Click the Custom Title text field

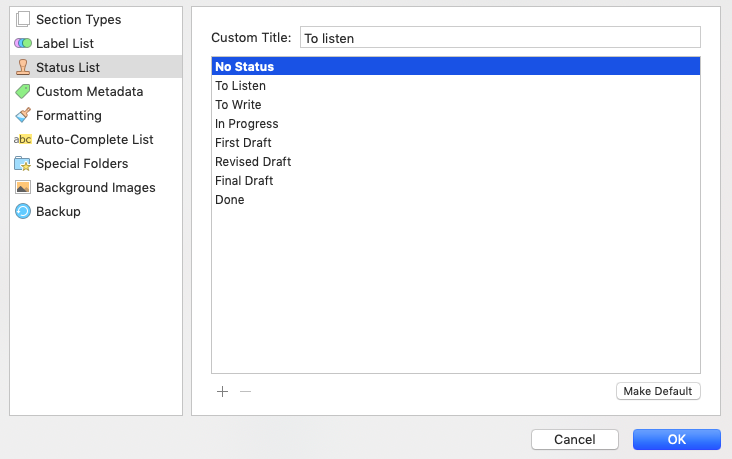(x=500, y=37)
